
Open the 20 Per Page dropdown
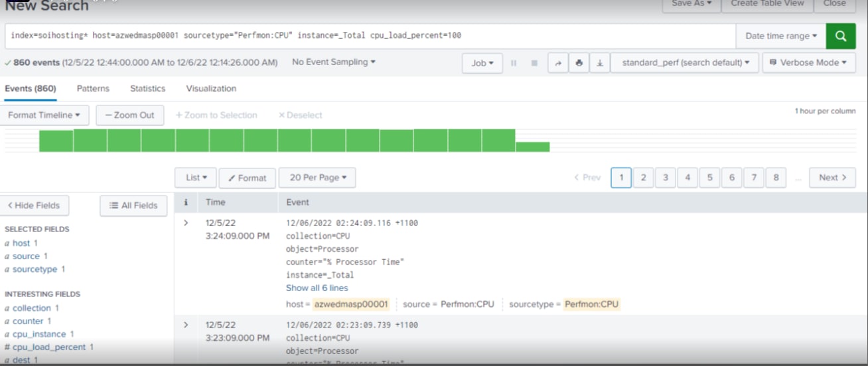tap(317, 178)
